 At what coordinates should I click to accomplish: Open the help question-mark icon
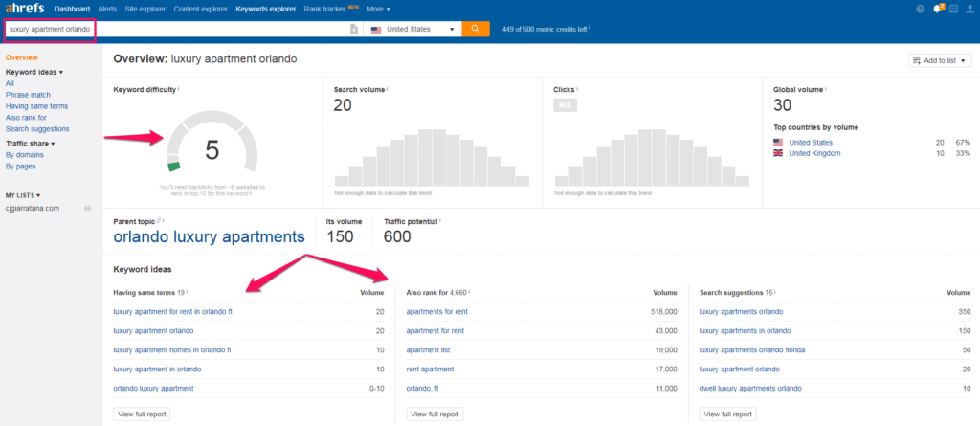(x=920, y=9)
